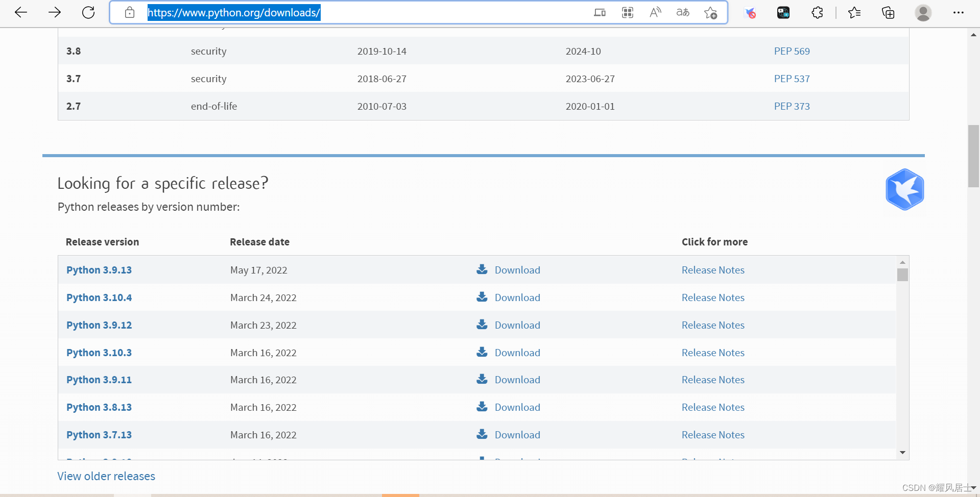
Task: Open Release Notes for Python 3.10.4
Action: [713, 297]
